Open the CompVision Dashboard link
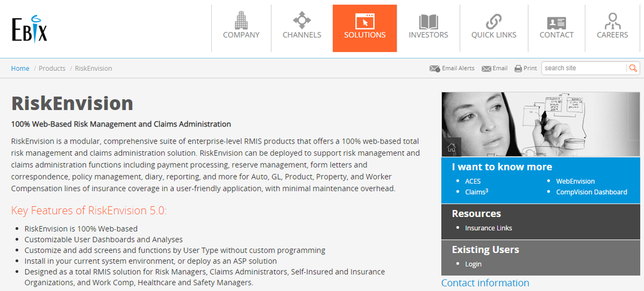Image resolution: width=644 pixels, height=291 pixels. (x=591, y=192)
